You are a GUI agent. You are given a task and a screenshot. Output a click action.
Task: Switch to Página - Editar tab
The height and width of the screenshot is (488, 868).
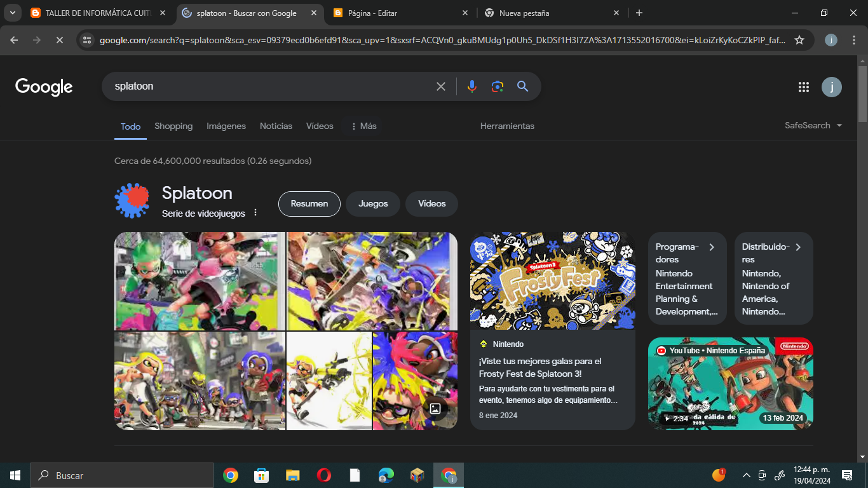point(402,13)
